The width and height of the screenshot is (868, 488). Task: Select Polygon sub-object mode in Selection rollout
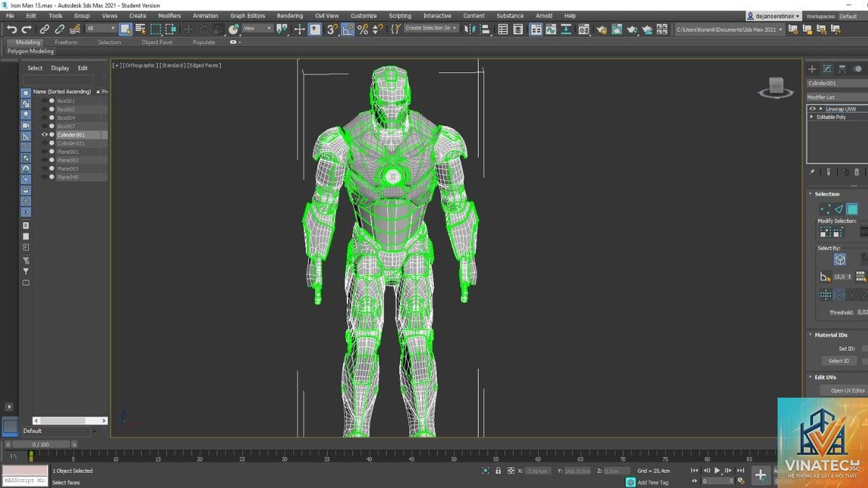pos(852,210)
